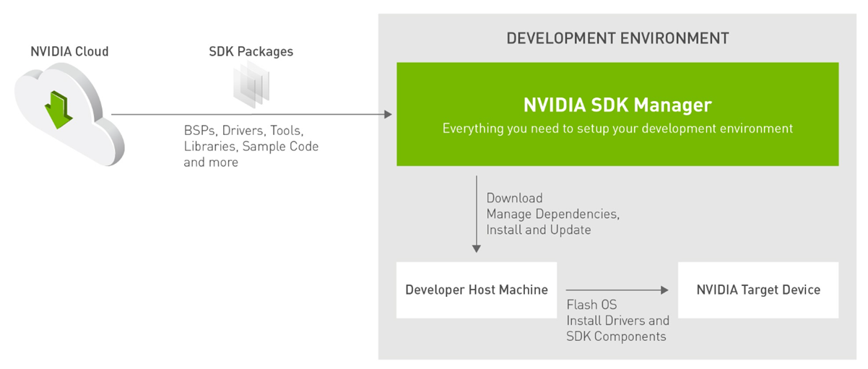The height and width of the screenshot is (369, 868).
Task: Select the NVIDIA Cloud label
Action: click(x=69, y=51)
